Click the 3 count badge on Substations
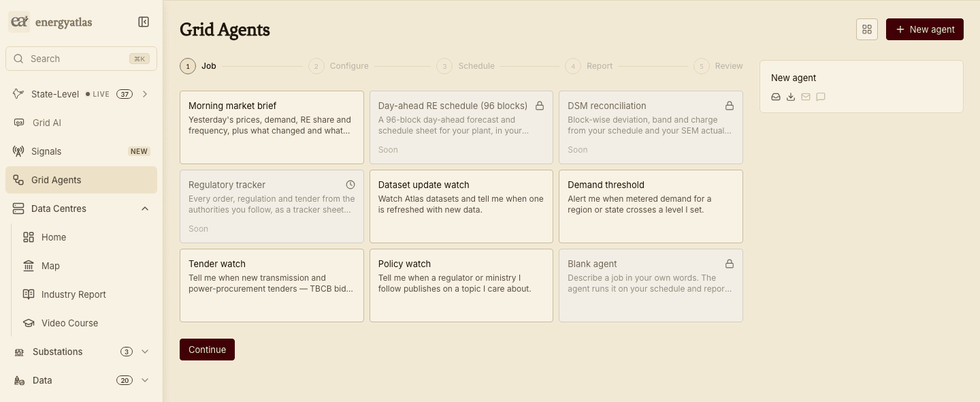Image resolution: width=980 pixels, height=402 pixels. click(127, 352)
